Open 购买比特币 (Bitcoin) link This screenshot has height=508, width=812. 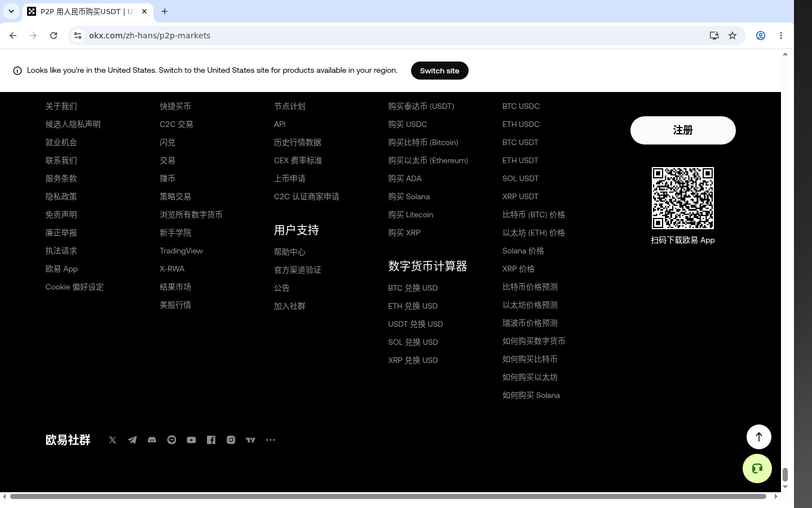[x=423, y=142]
